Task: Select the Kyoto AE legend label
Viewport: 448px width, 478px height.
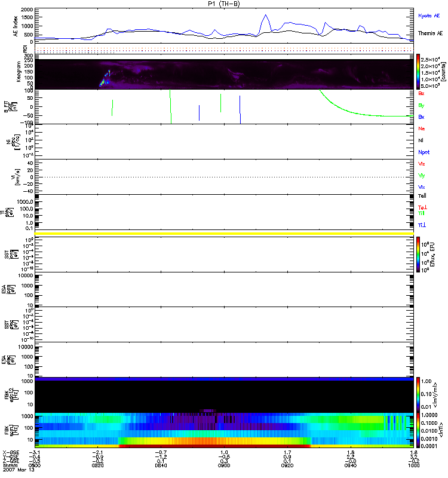Action: click(429, 16)
